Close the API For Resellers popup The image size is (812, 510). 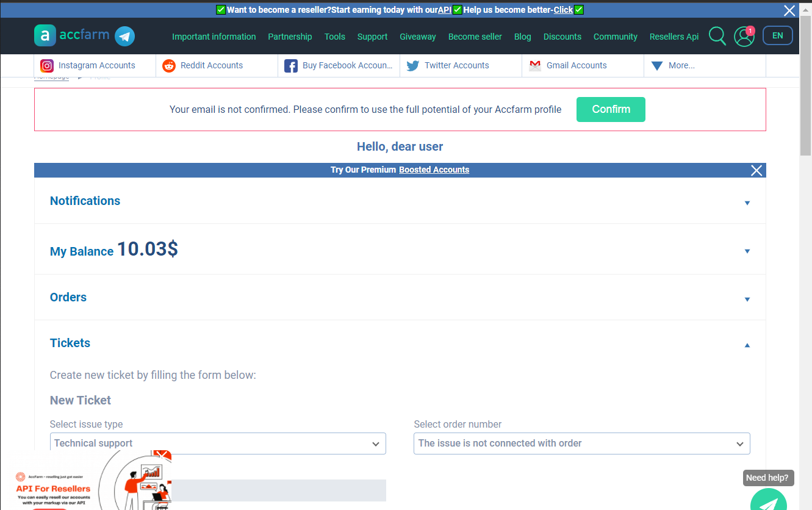162,454
